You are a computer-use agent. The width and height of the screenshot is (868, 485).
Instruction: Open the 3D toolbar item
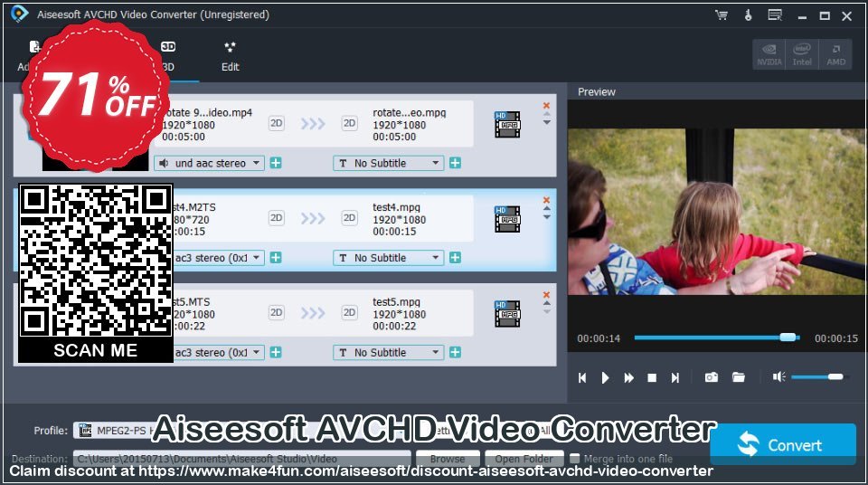(168, 56)
